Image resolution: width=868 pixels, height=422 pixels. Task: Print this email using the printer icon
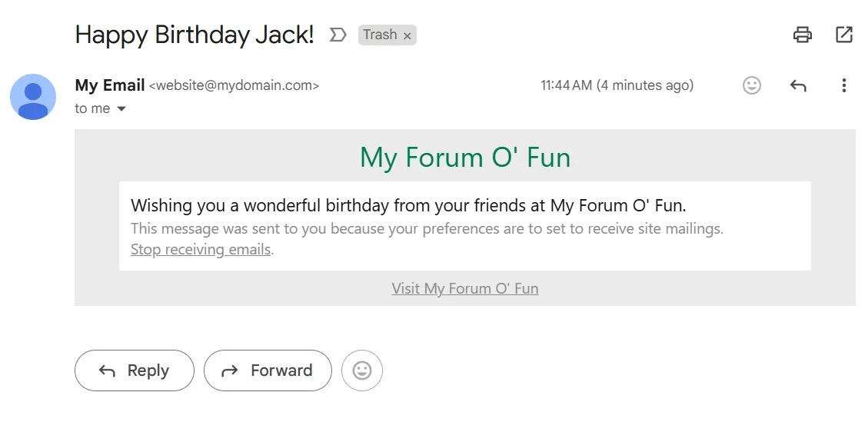pos(803,35)
